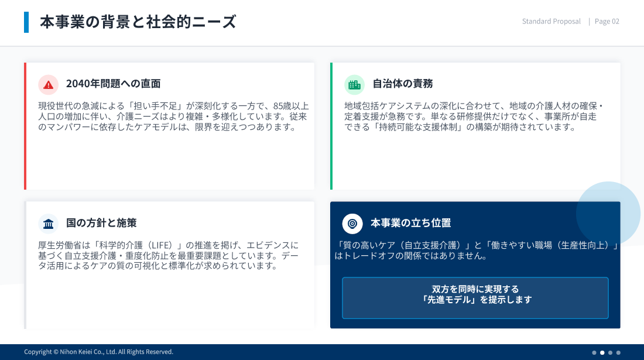Click the red warning triangle icon

tap(48, 85)
